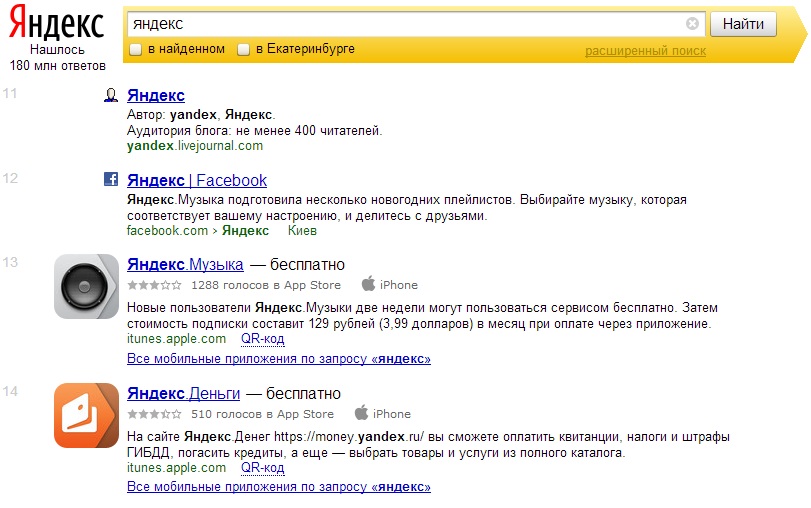
Task: Click "Аудитория блога: не менее 400 читателей" text
Action: click(x=254, y=130)
